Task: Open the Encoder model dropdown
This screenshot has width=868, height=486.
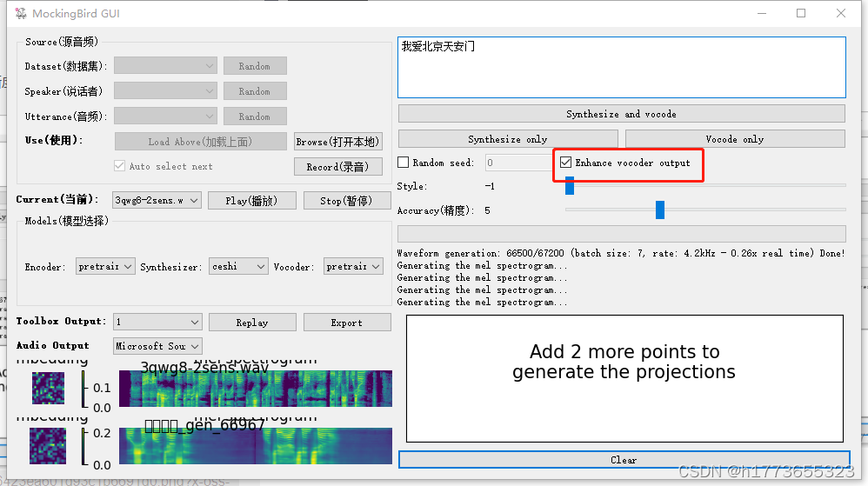Action: (x=105, y=266)
